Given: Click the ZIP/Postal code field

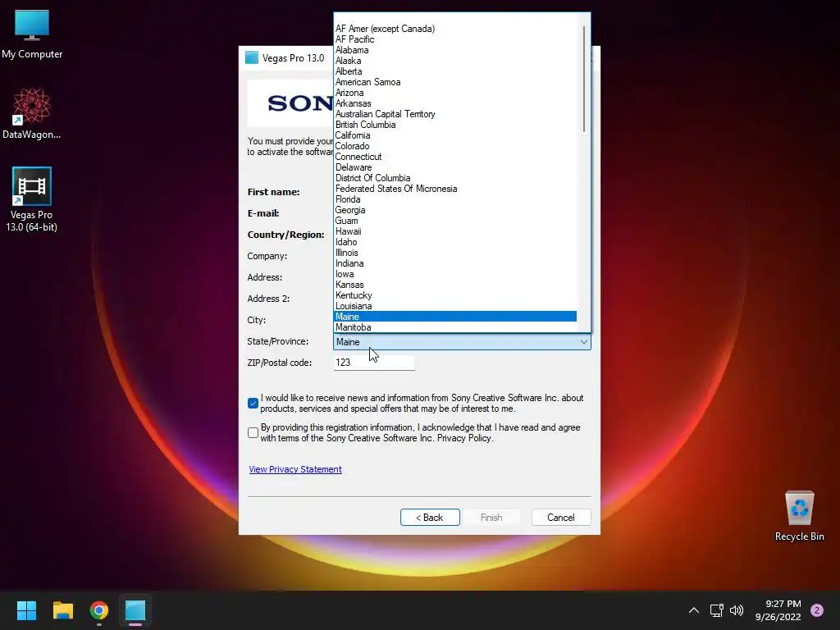Looking at the screenshot, I should pos(374,363).
